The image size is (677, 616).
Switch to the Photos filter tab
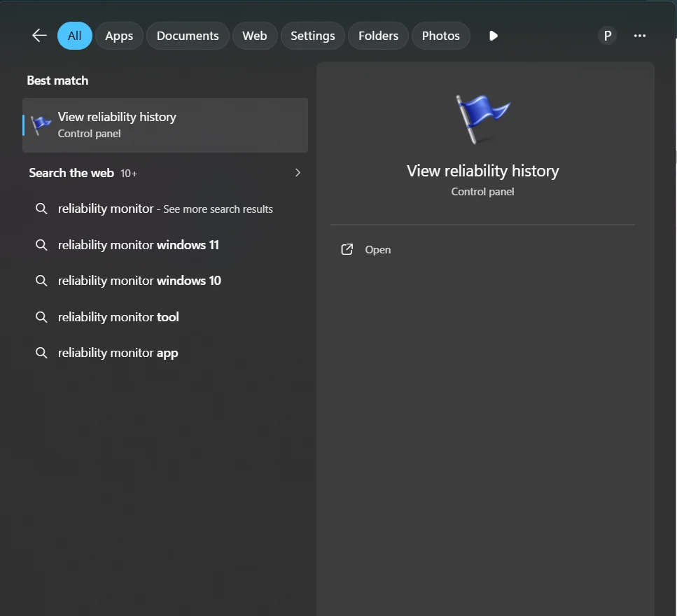coord(440,36)
